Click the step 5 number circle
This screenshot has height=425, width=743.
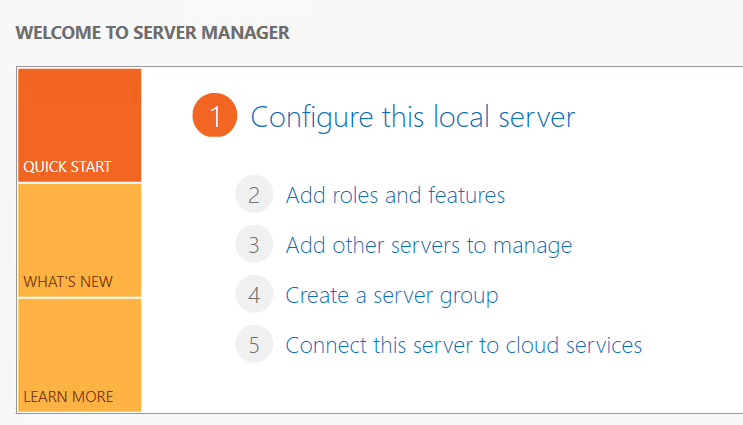[254, 344]
